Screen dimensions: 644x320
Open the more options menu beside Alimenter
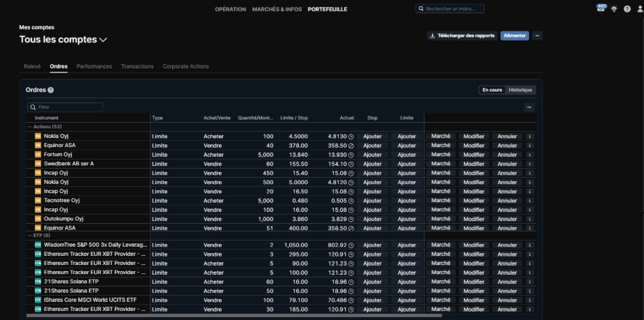[x=537, y=36]
